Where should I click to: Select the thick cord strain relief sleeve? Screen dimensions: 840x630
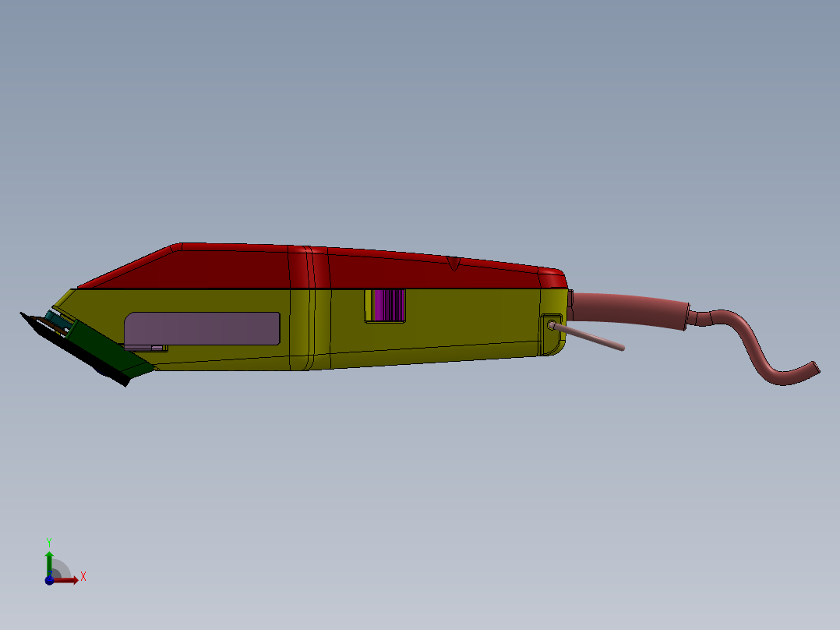tap(630, 310)
